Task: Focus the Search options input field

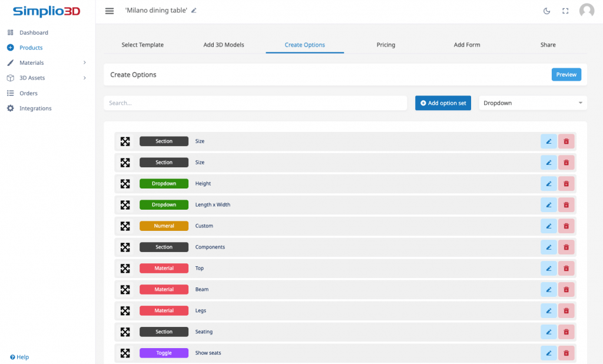Action: (255, 103)
